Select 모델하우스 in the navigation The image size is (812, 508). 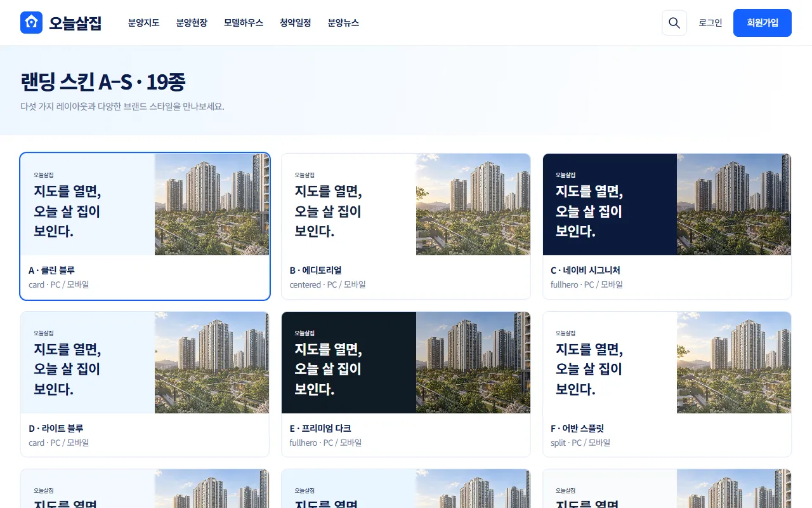pyautogui.click(x=244, y=23)
